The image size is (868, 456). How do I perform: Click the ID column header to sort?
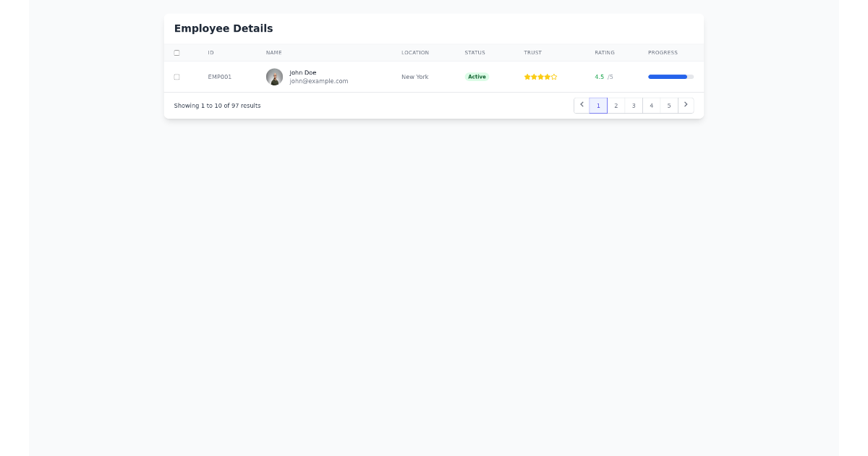(210, 52)
